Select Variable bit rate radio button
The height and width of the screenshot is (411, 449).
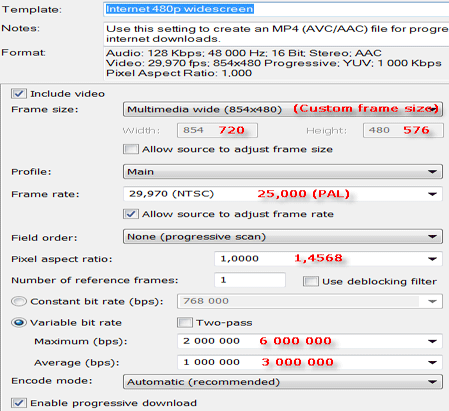click(19, 322)
